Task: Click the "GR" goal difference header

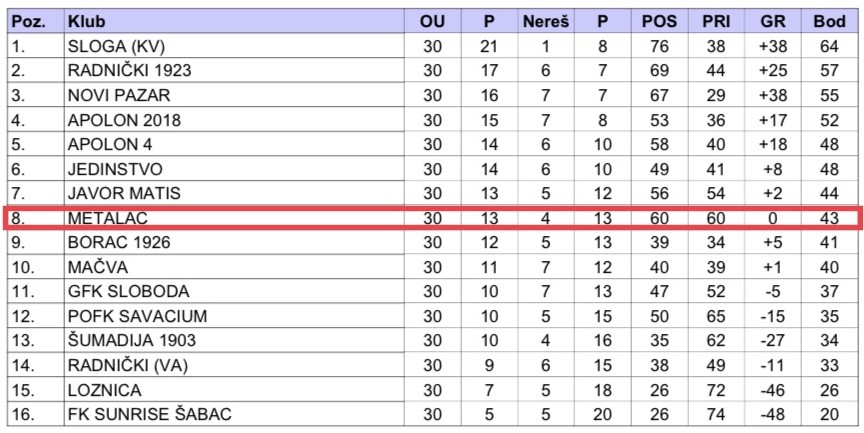Action: click(772, 21)
